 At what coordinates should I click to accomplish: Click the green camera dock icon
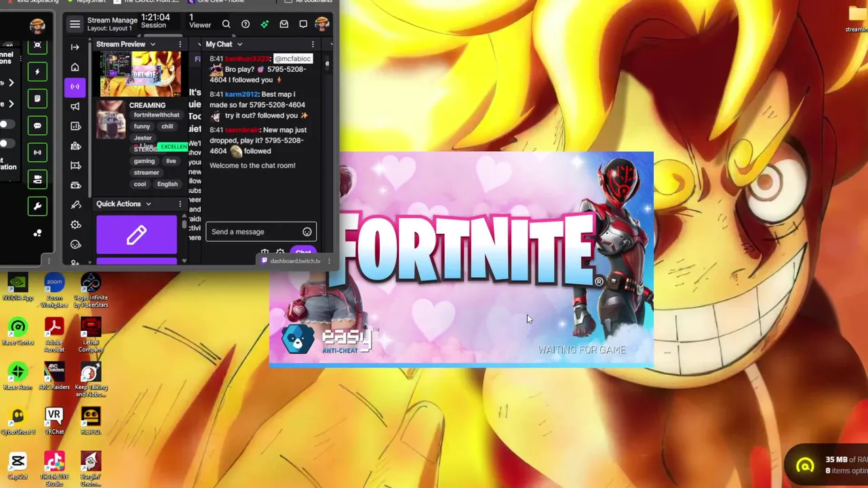coord(37,179)
